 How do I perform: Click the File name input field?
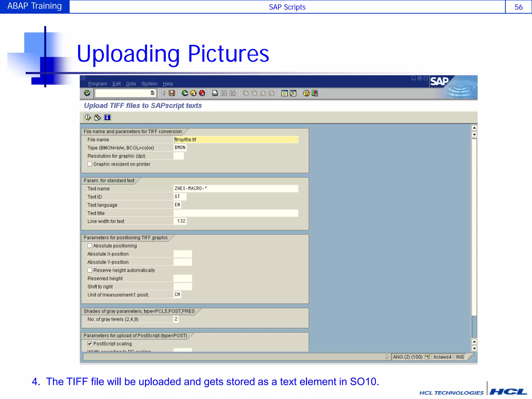click(236, 139)
